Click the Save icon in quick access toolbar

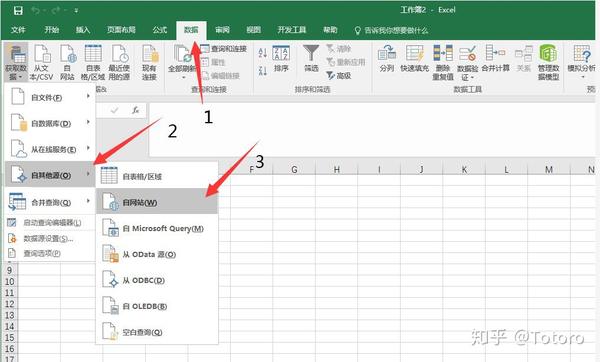click(x=18, y=10)
